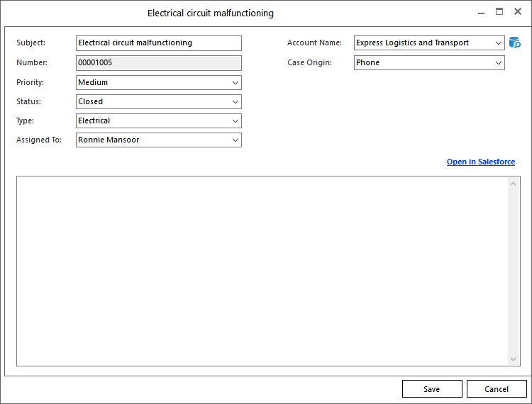Viewport: 532px width, 404px height.
Task: Open the Case Origin dropdown
Action: (x=499, y=63)
